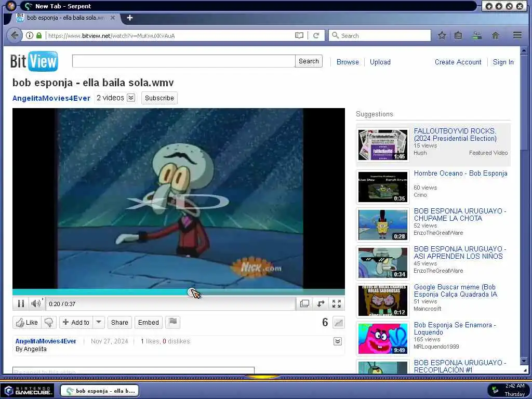Image resolution: width=532 pixels, height=399 pixels.
Task: Open the Browse page link
Action: tap(348, 62)
